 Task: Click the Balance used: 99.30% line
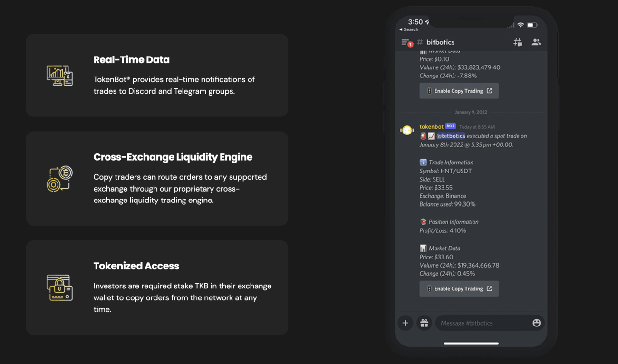447,204
